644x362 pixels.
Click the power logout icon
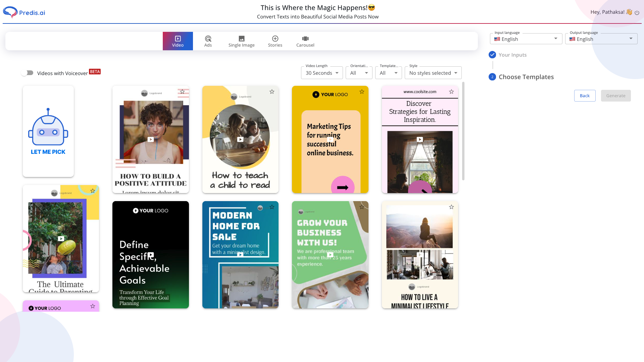tap(637, 12)
